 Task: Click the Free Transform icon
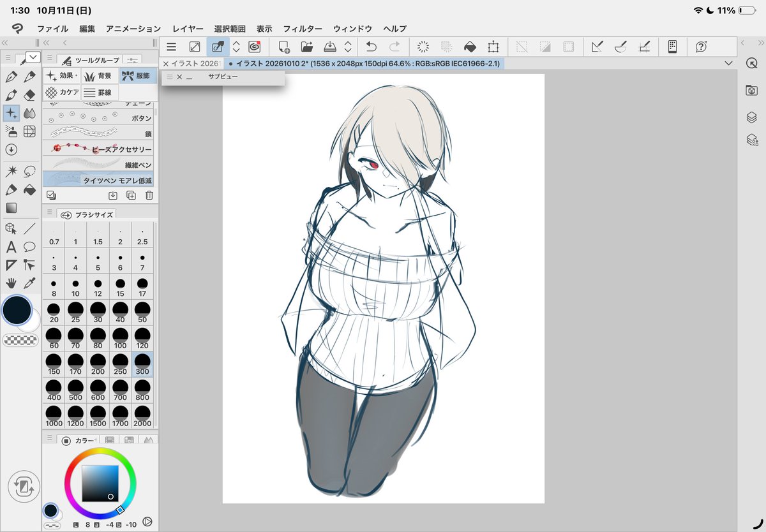[493, 47]
